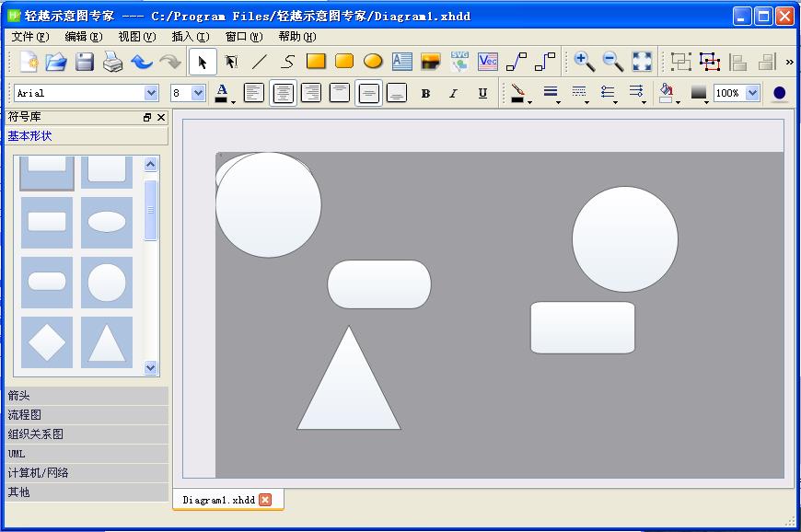Close the Diagram1.xhdd tab
Screen dimensions: 801x532
point(265,500)
